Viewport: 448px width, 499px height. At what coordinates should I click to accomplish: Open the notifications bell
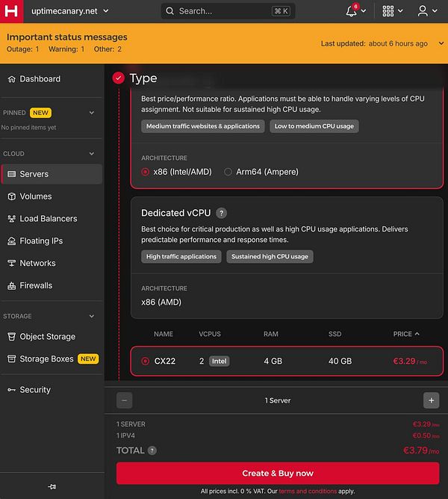click(x=351, y=11)
